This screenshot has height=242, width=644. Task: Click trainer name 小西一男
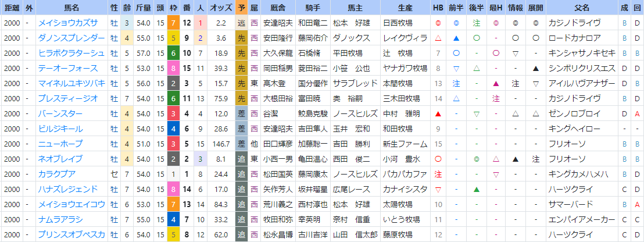coord(278,159)
